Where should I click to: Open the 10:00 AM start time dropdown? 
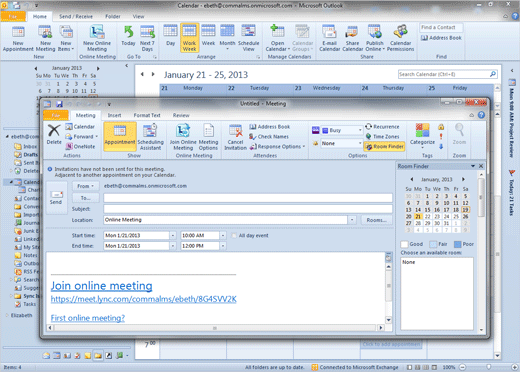click(223, 235)
